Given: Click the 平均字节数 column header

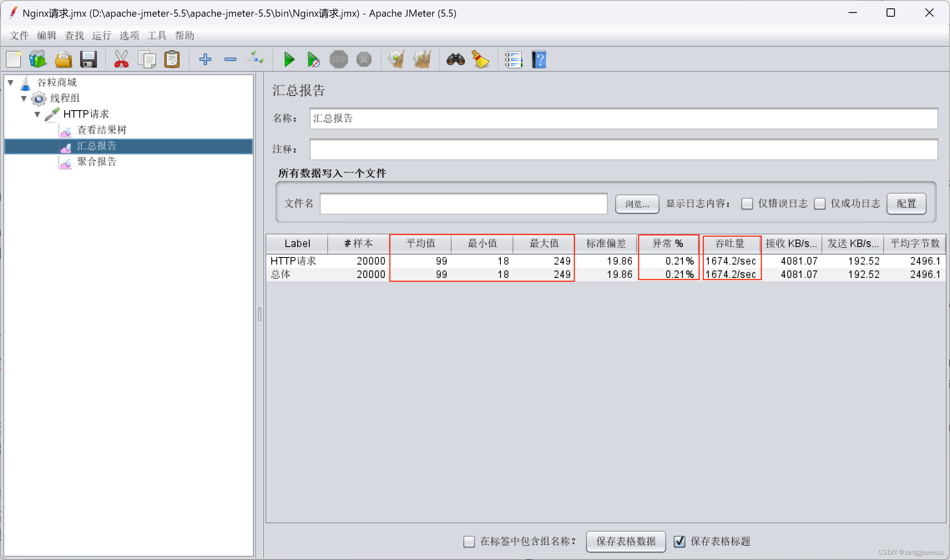Looking at the screenshot, I should pyautogui.click(x=915, y=244).
